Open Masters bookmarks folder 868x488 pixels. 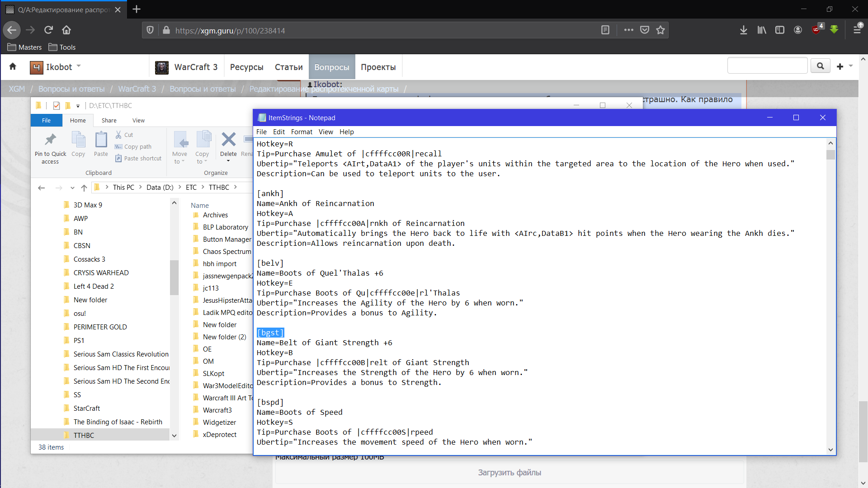point(25,47)
